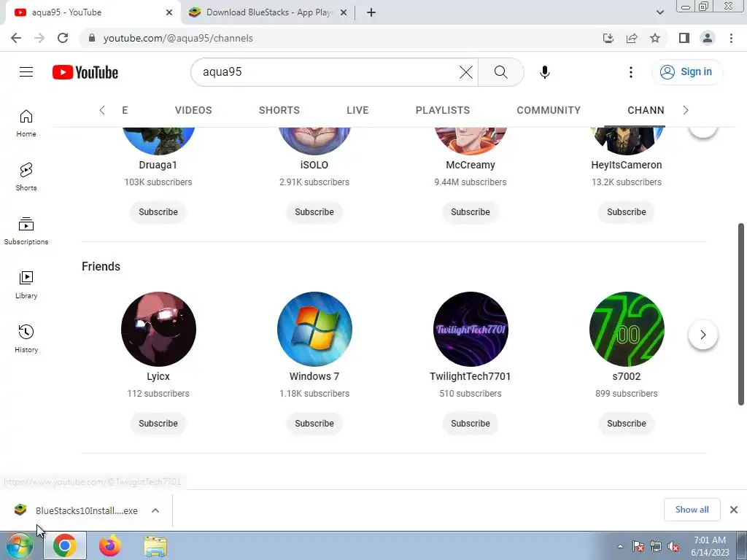This screenshot has height=560, width=747.
Task: Open Chrome's three-dot menu
Action: coord(731,38)
